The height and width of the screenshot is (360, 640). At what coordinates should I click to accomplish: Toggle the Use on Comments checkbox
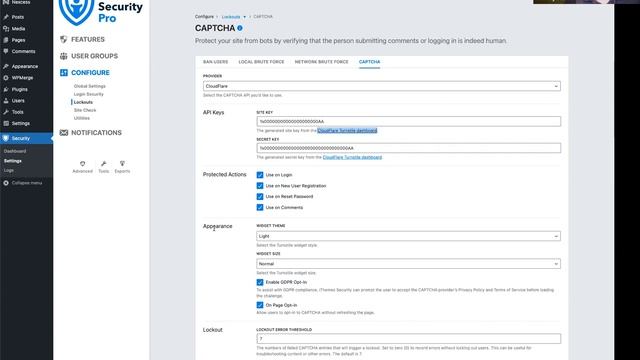point(260,207)
